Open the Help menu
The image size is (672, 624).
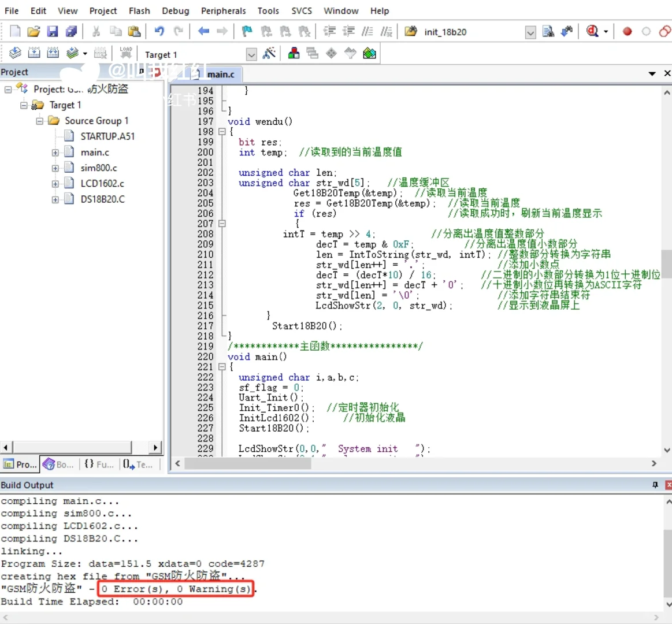(x=379, y=11)
